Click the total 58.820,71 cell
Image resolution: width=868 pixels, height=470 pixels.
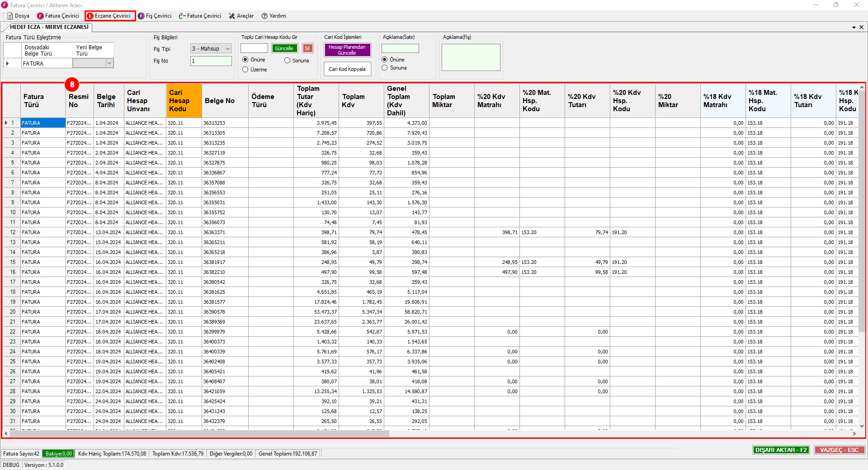(x=406, y=312)
